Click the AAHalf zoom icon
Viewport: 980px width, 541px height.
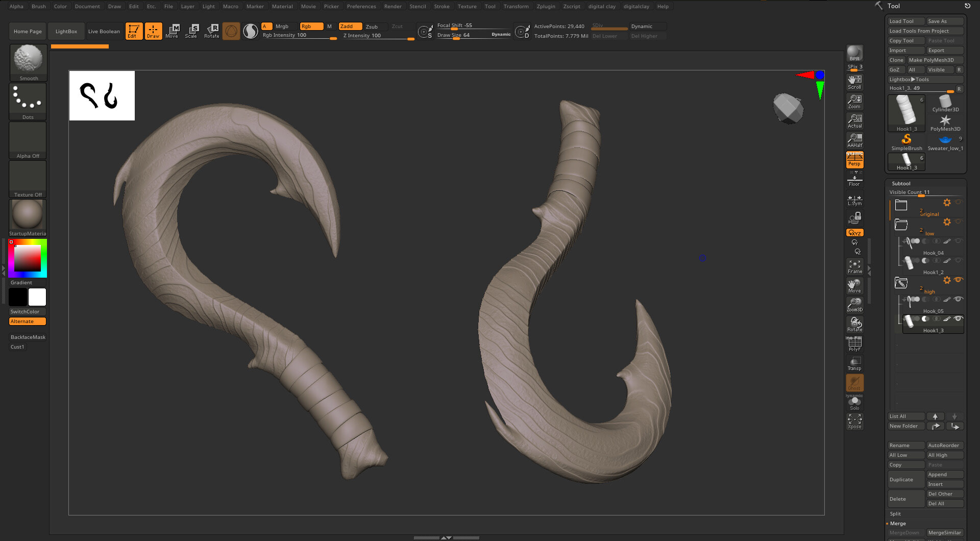pos(854,140)
